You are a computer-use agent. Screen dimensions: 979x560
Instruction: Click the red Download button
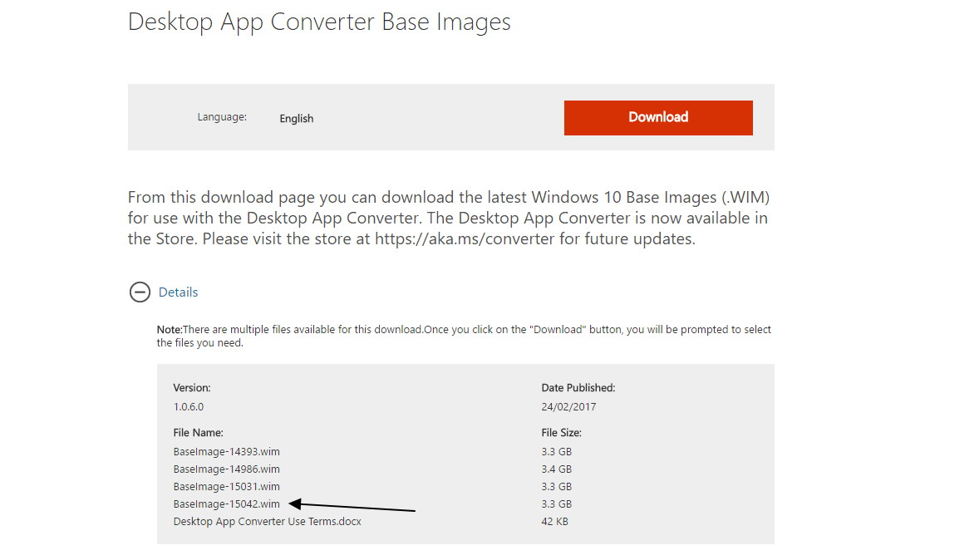click(658, 117)
